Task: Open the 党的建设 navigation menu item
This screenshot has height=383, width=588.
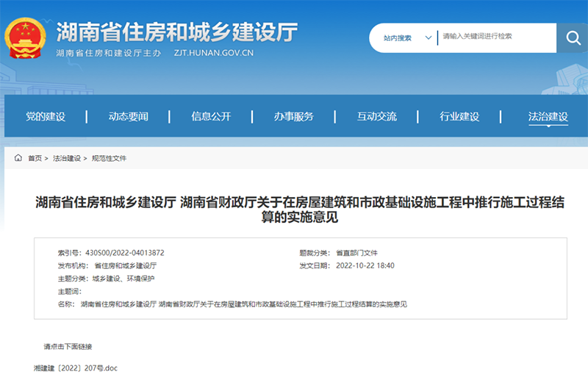Action: click(46, 116)
